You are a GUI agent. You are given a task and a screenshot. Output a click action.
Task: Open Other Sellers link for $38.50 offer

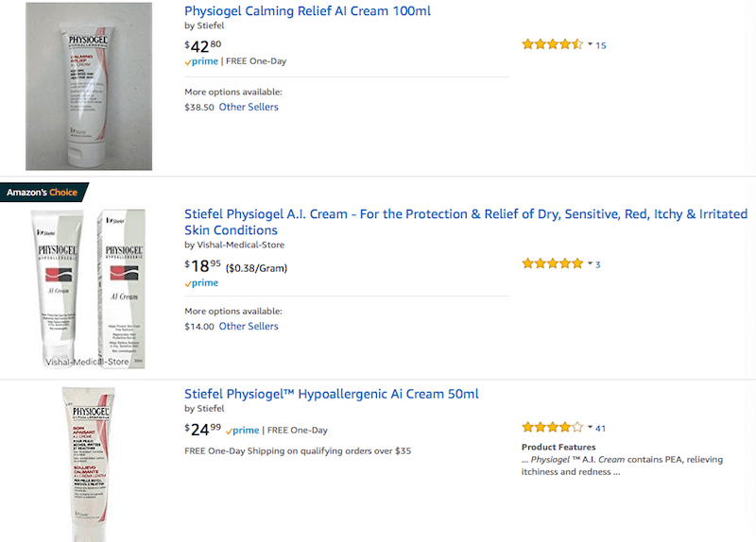(x=249, y=107)
